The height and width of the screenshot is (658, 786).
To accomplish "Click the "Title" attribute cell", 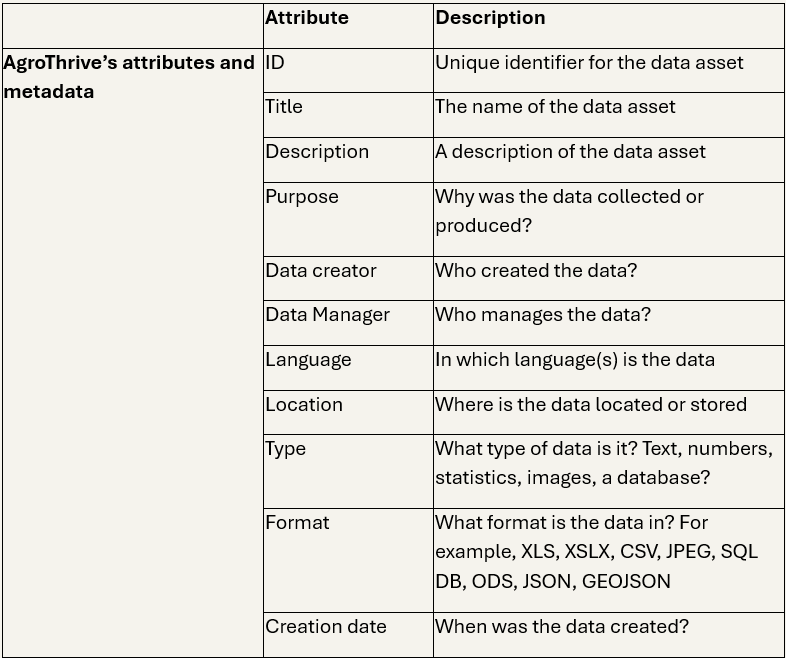I will click(x=284, y=107).
